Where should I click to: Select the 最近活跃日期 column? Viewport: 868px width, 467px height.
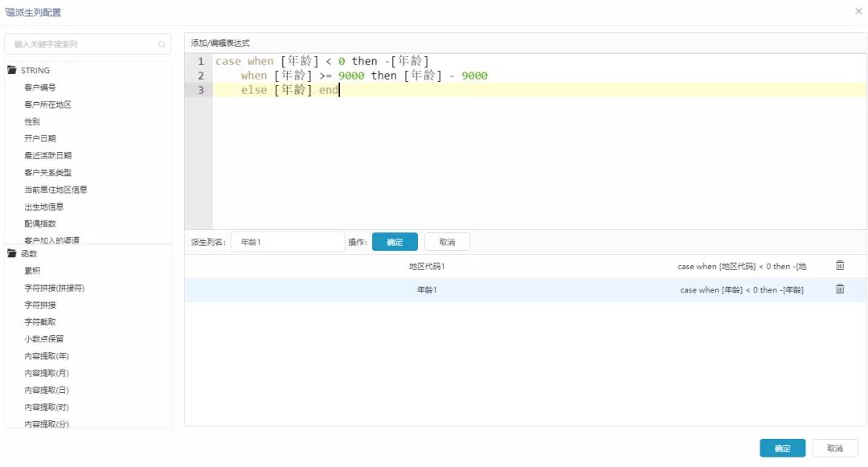[47, 155]
